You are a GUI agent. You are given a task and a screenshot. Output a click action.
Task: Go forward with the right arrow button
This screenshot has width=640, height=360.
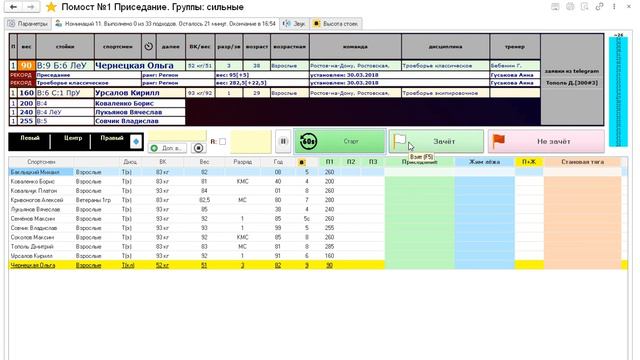click(x=31, y=7)
